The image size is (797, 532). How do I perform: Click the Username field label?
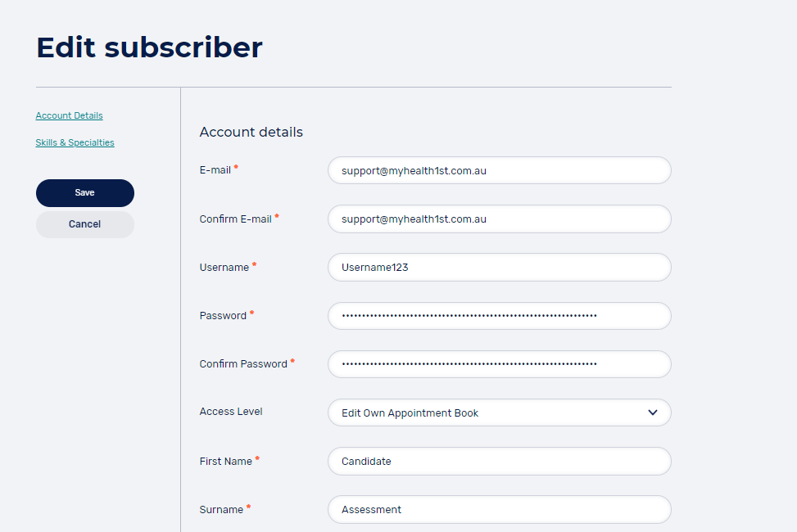click(224, 268)
